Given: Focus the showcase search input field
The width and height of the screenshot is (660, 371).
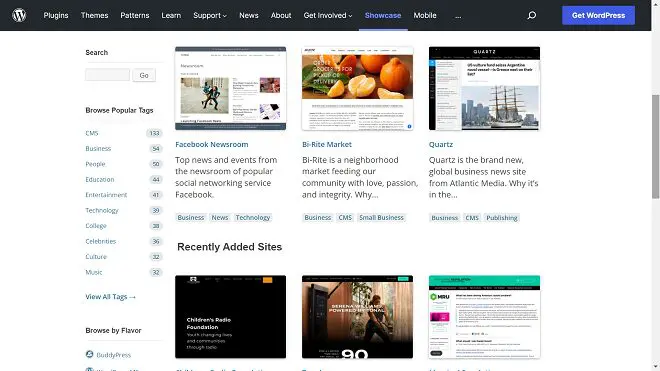Looking at the screenshot, I should pyautogui.click(x=107, y=75).
